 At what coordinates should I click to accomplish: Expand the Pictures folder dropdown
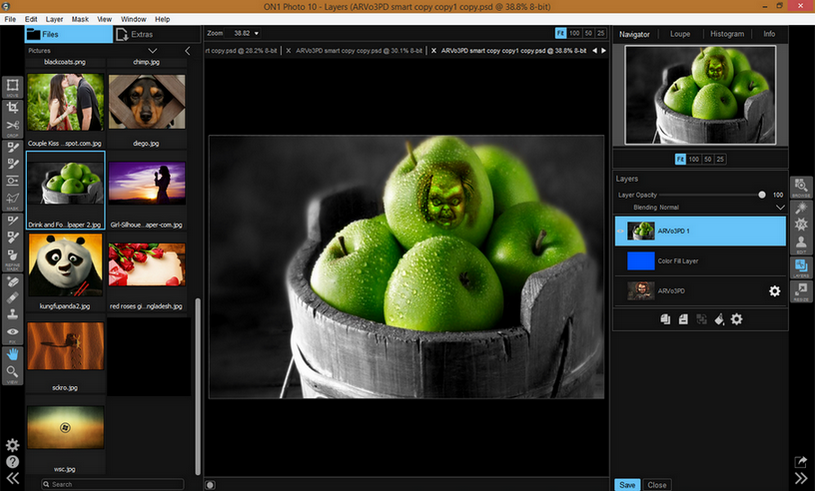152,50
